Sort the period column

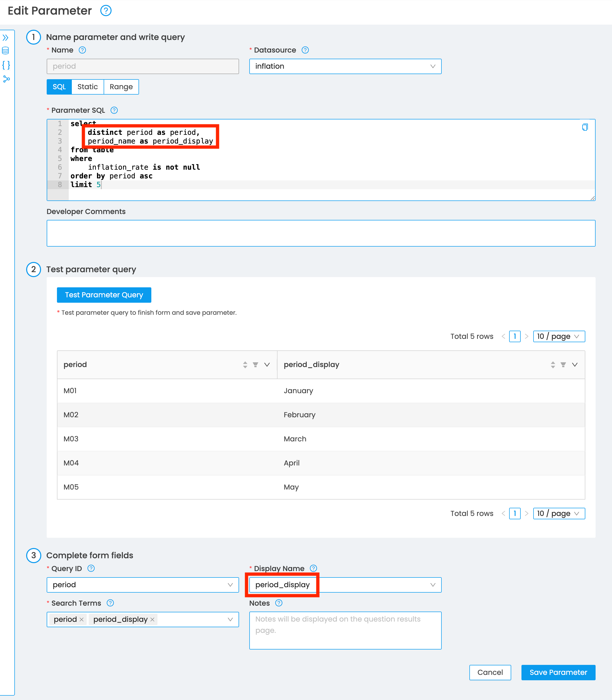point(245,365)
